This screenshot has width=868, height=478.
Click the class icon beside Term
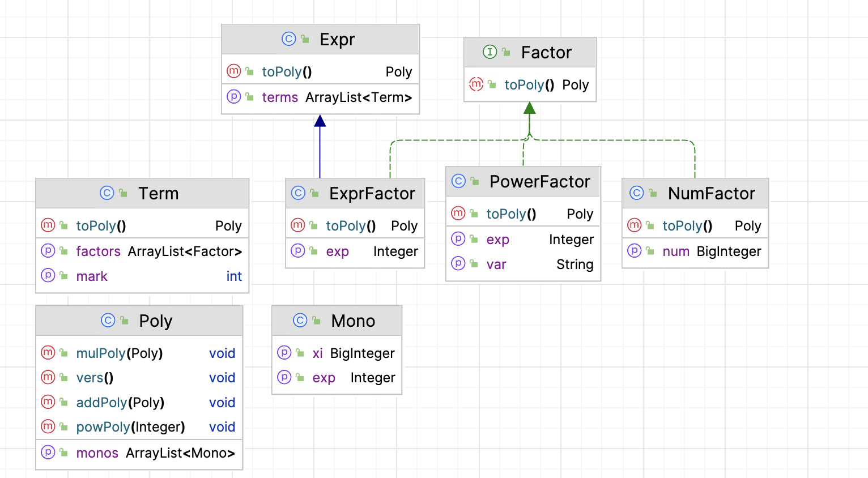pos(107,193)
